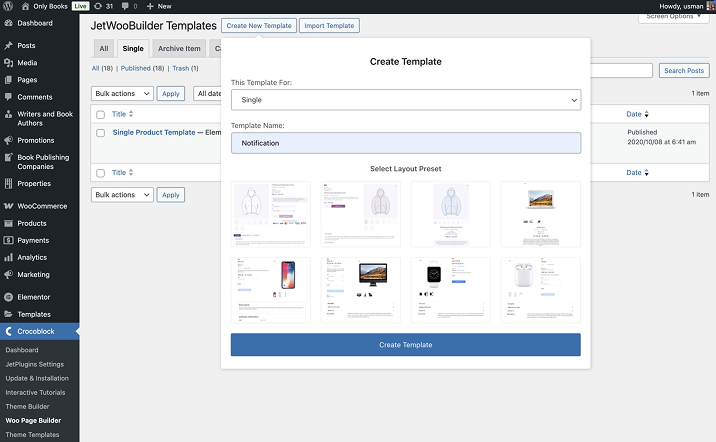Switch to Archive Item tab
716x442 pixels.
(179, 48)
